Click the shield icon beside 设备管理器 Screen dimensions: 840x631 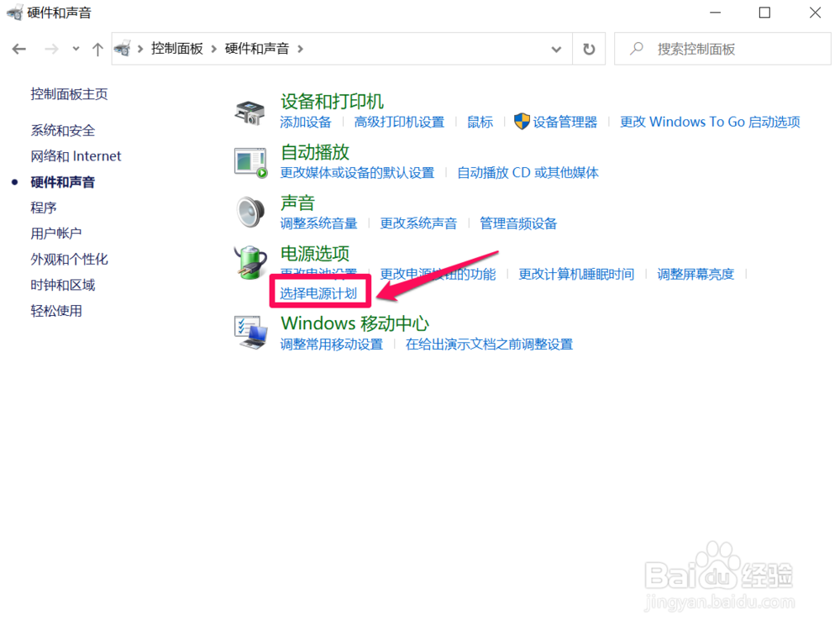522,122
